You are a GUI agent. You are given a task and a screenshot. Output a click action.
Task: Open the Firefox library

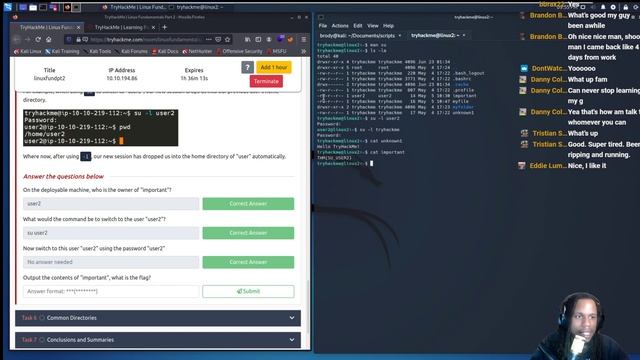point(247,40)
